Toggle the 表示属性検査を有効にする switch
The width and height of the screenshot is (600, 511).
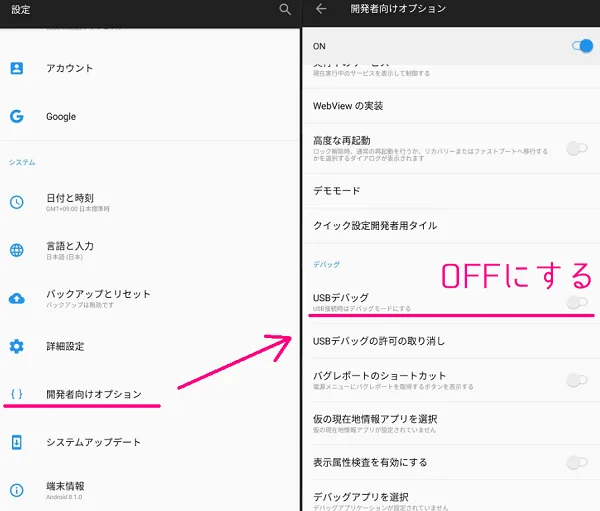tap(577, 462)
